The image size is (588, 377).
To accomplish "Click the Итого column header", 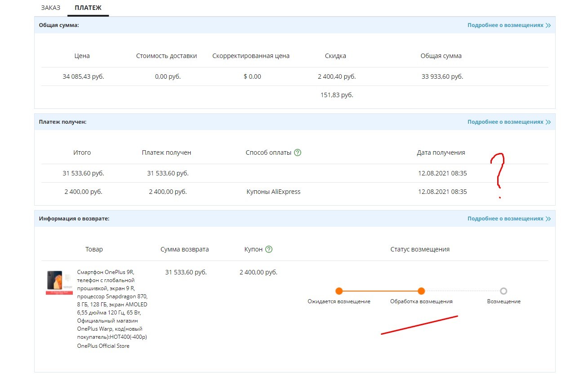I will click(82, 153).
